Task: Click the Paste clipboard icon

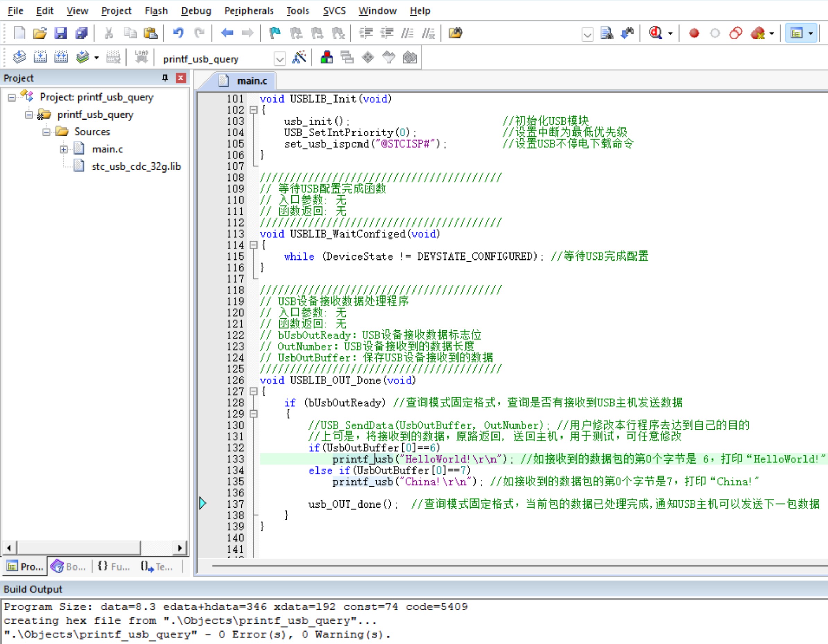Action: click(150, 33)
